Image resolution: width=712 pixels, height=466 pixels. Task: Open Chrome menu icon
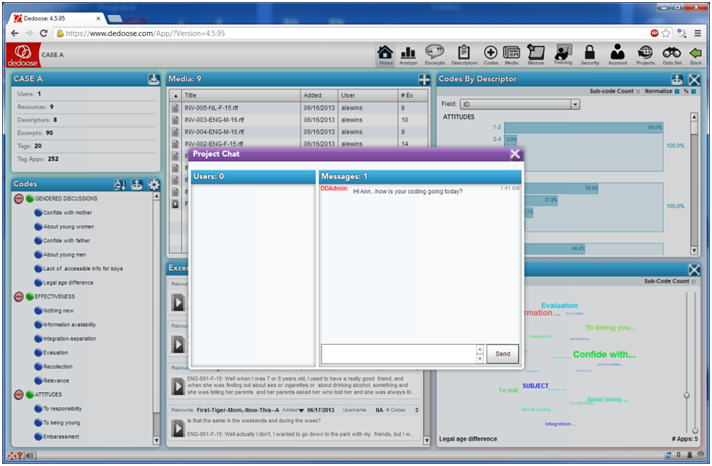tap(697, 33)
